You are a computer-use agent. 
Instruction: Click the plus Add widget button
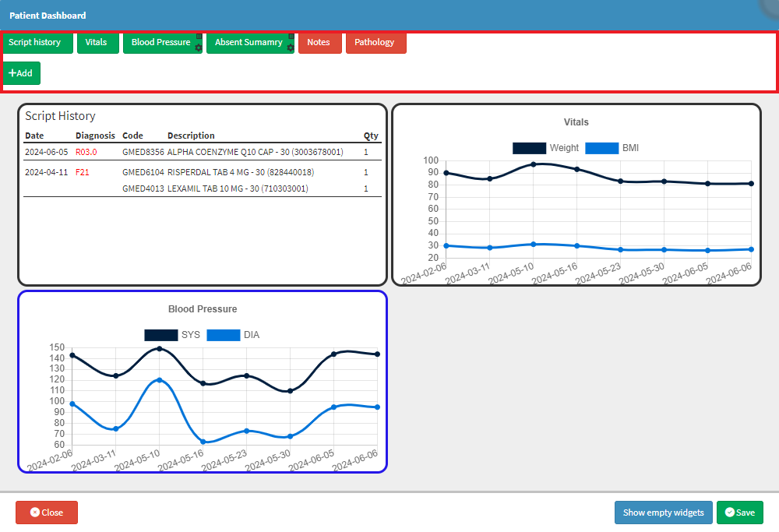coord(21,73)
